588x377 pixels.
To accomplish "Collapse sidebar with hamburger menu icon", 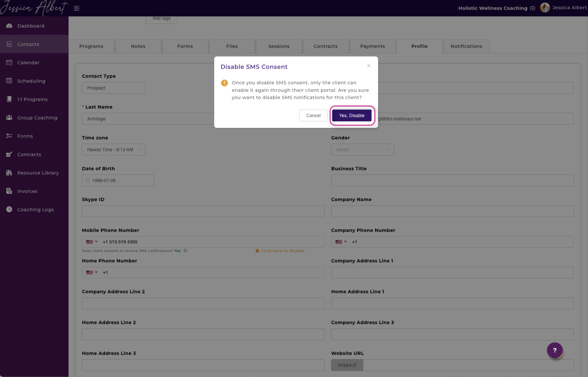I will (x=77, y=8).
